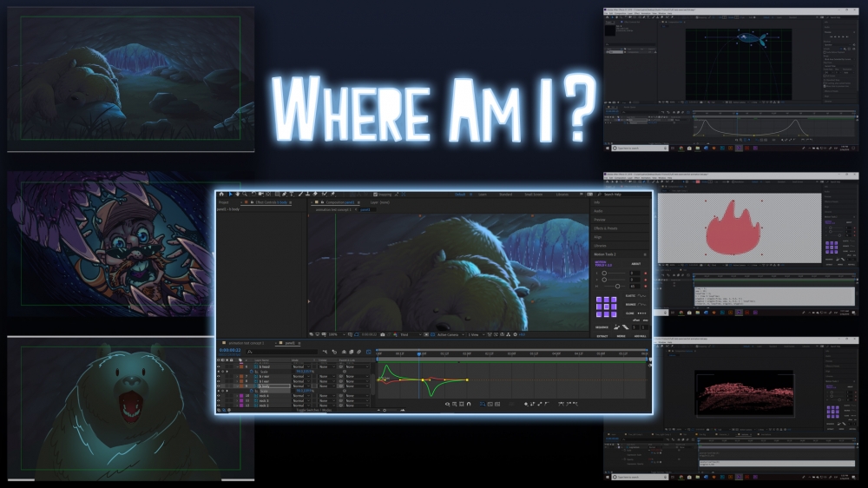The image size is (868, 488).
Task: Click the third Motion Tools slider handle set to 65
Action: click(618, 287)
